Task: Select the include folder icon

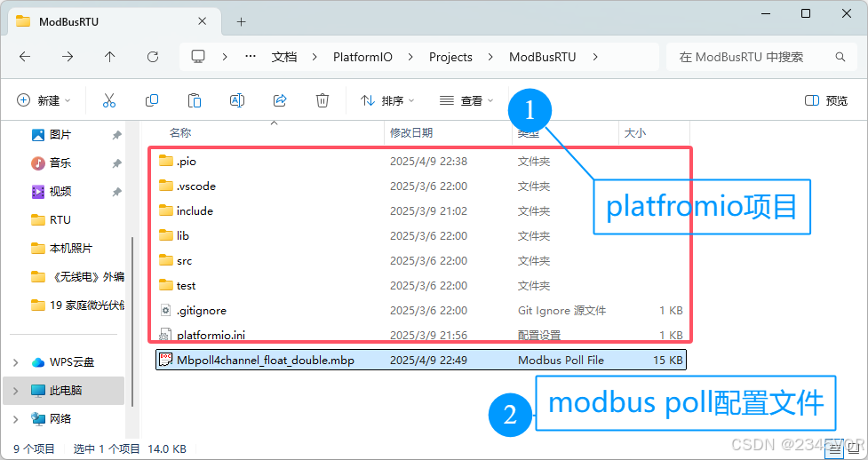Action: point(165,210)
